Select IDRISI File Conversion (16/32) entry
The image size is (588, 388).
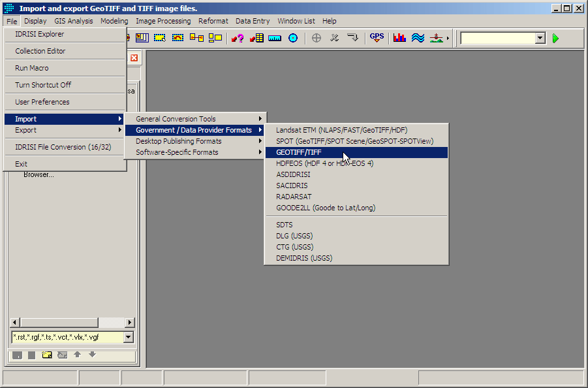[65, 147]
